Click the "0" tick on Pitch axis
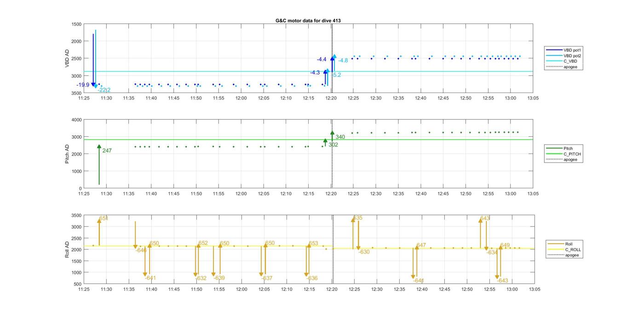The height and width of the screenshot is (319, 644). [80, 188]
